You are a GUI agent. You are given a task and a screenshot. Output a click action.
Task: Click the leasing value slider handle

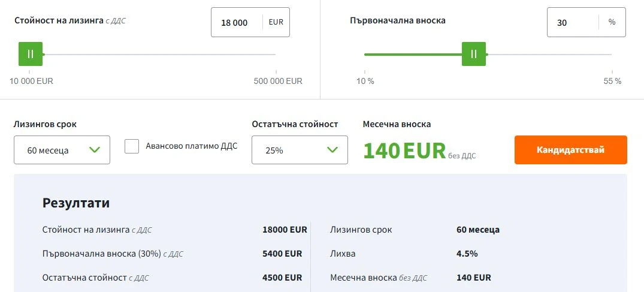click(x=31, y=54)
